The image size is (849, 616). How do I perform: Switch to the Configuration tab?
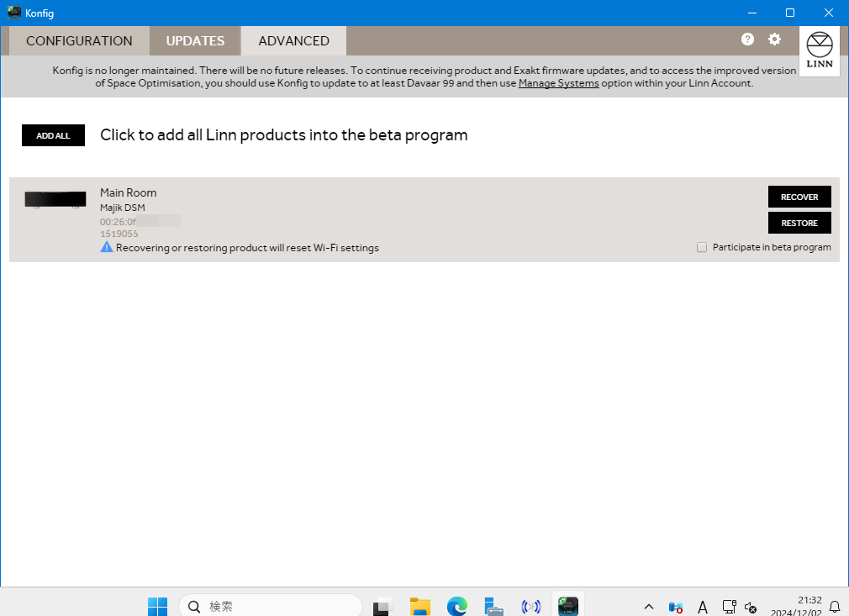pos(79,40)
